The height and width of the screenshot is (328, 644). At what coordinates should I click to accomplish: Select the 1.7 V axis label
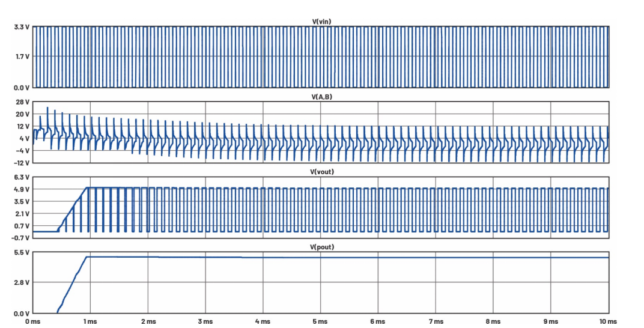[22, 56]
